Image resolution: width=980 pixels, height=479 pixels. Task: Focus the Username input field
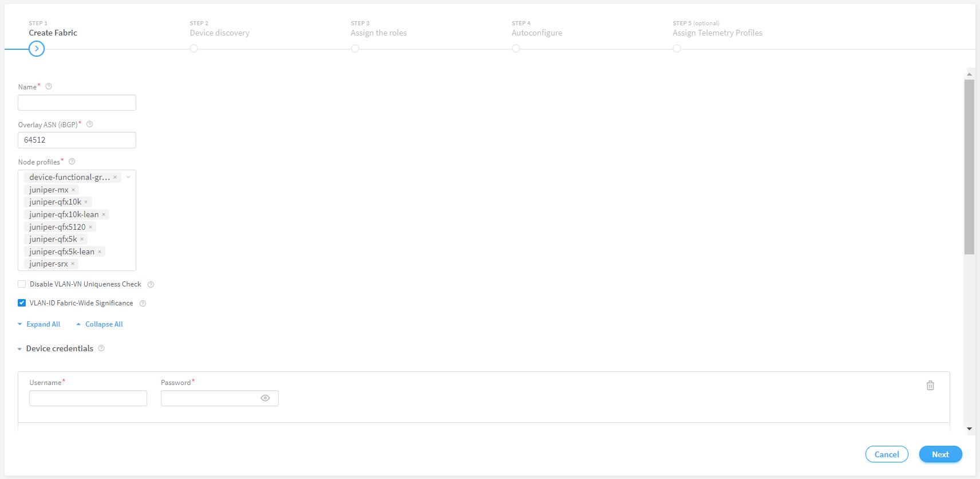(x=88, y=398)
